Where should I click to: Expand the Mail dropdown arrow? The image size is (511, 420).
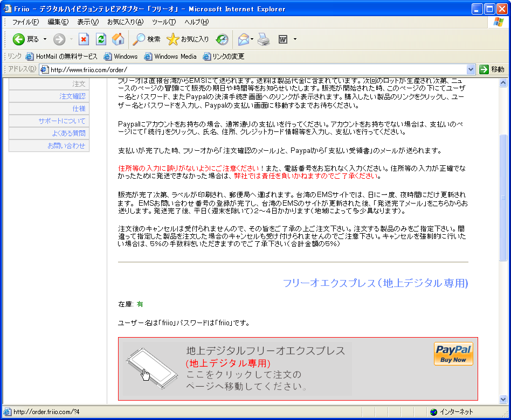252,39
